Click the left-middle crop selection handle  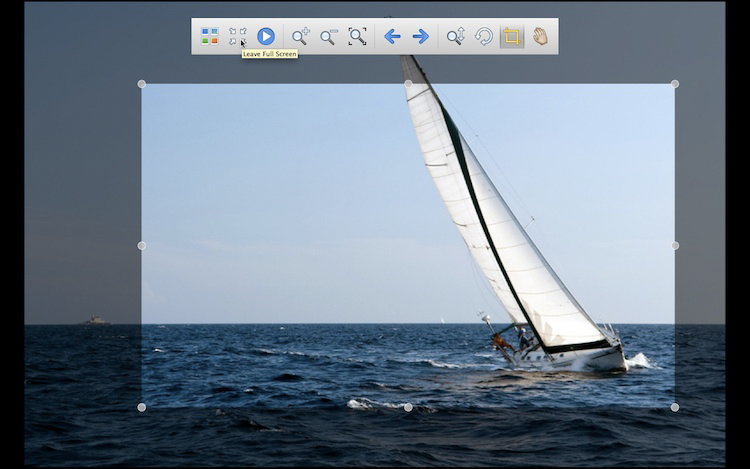pos(142,245)
